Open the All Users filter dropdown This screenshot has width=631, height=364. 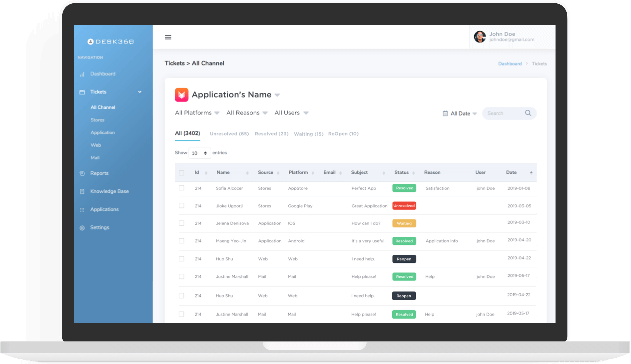point(292,113)
